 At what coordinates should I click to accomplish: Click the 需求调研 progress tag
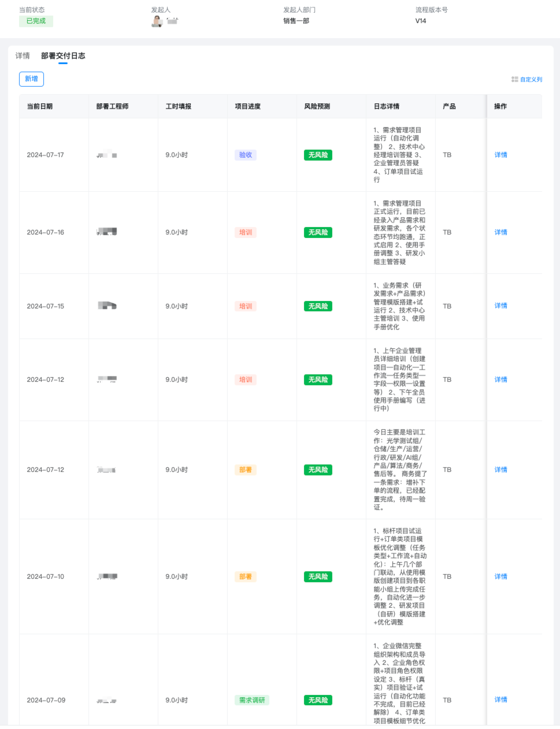tap(252, 700)
